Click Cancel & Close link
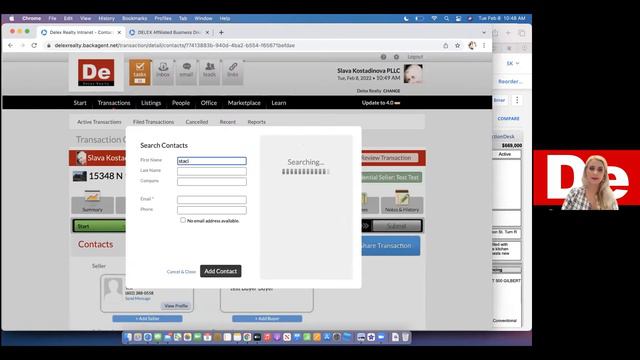The height and width of the screenshot is (360, 640). (181, 271)
